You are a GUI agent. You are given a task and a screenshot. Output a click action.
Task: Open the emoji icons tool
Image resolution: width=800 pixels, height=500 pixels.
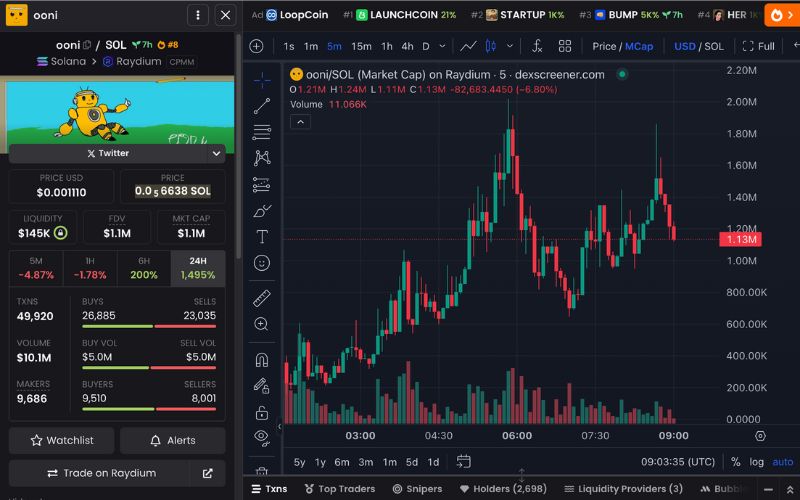coord(262,263)
